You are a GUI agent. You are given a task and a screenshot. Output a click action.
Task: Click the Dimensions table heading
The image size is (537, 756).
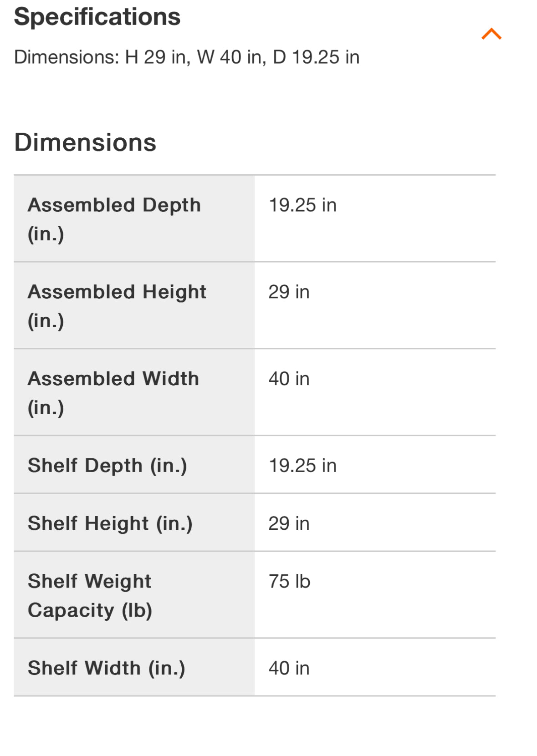click(x=85, y=142)
